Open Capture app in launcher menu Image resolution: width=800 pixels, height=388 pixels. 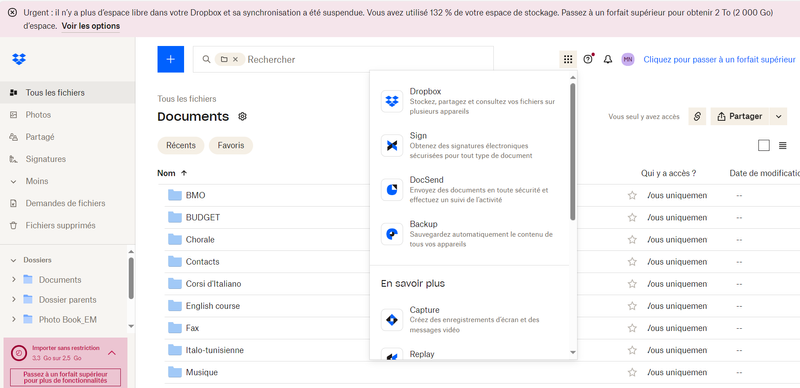(469, 320)
